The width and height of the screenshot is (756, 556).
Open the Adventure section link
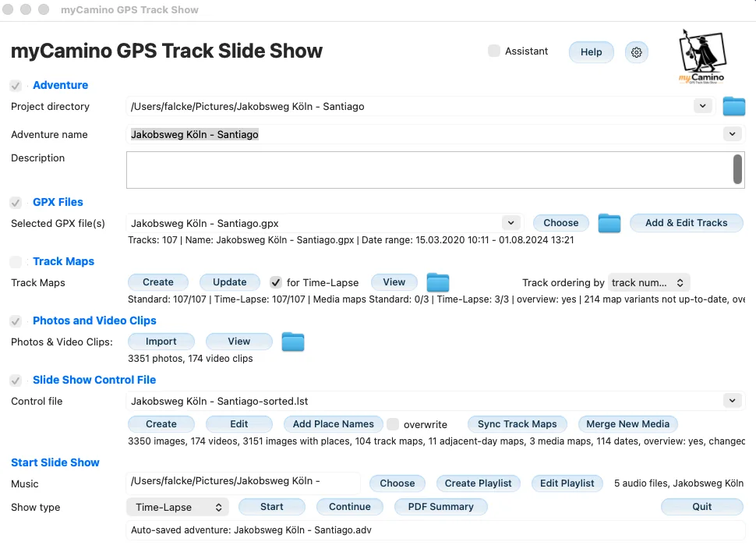pos(60,85)
